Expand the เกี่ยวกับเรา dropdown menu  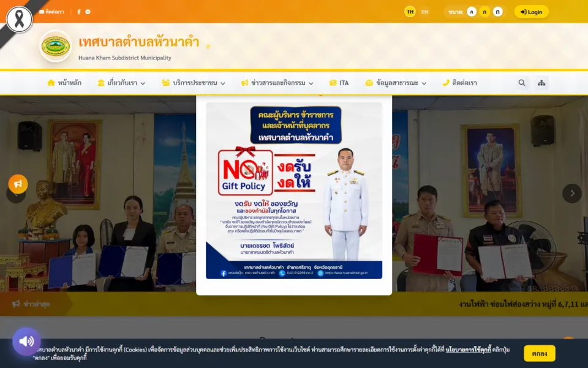[x=121, y=83]
